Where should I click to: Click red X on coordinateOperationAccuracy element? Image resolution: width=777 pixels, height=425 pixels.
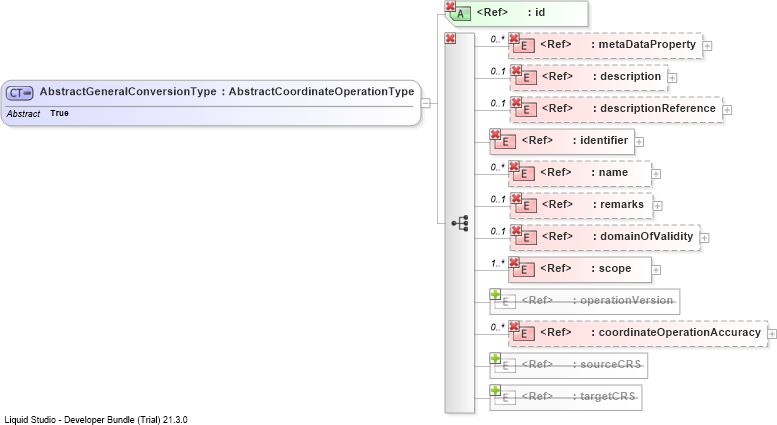[x=514, y=326]
